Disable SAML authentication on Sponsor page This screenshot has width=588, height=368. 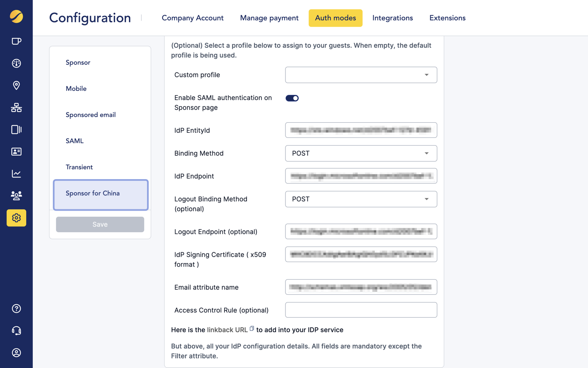pos(292,98)
